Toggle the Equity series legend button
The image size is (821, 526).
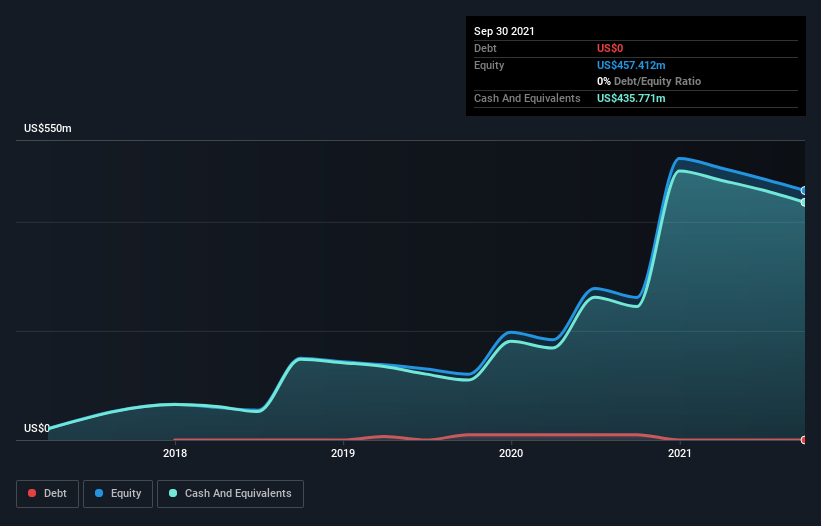pyautogui.click(x=118, y=494)
